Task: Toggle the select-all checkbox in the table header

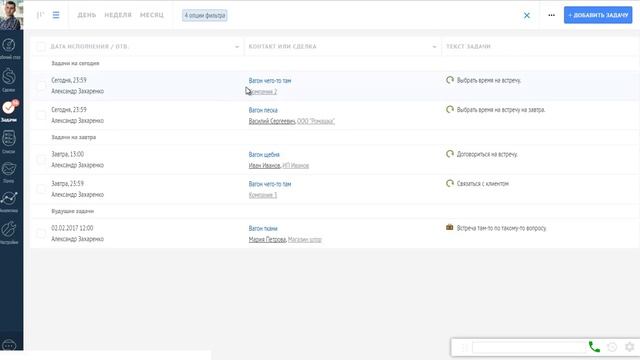Action: (x=41, y=47)
